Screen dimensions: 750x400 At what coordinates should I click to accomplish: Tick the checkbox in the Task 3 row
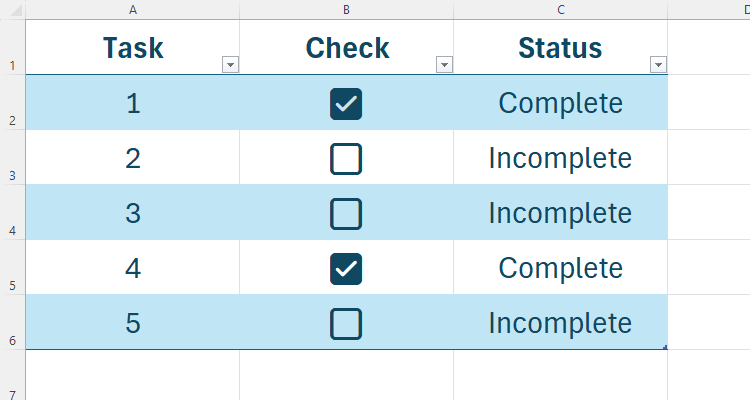[346, 213]
